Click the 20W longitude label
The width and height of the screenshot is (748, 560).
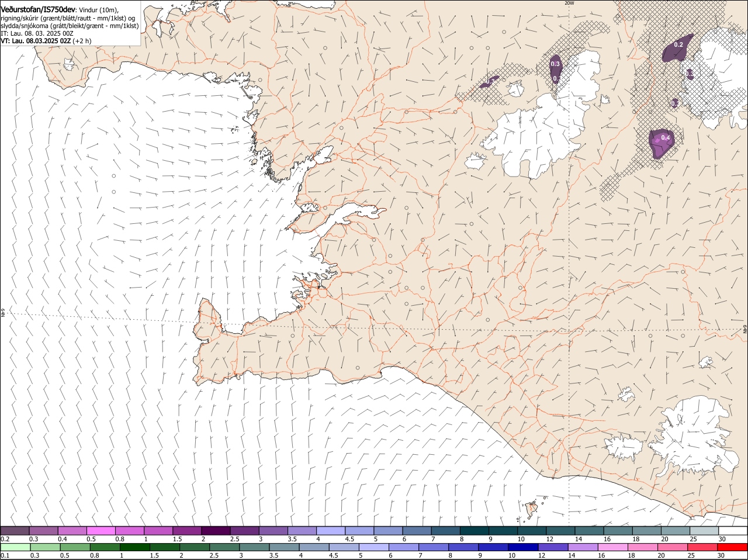(569, 3)
